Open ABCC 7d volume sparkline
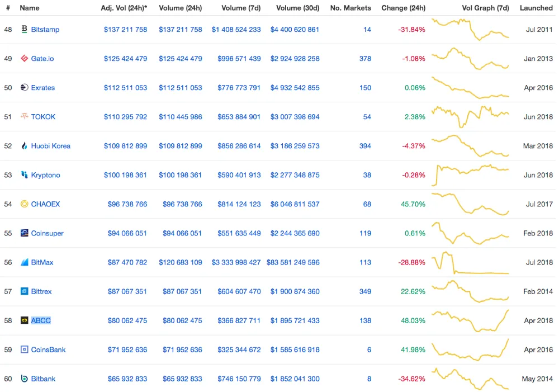Screen dimensions: 559x392 [470, 320]
